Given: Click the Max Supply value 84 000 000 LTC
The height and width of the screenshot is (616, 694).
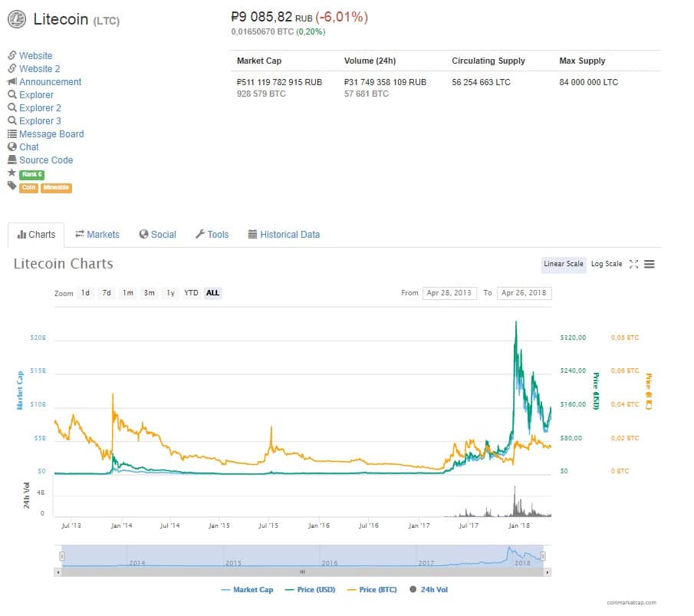Looking at the screenshot, I should coord(589,82).
